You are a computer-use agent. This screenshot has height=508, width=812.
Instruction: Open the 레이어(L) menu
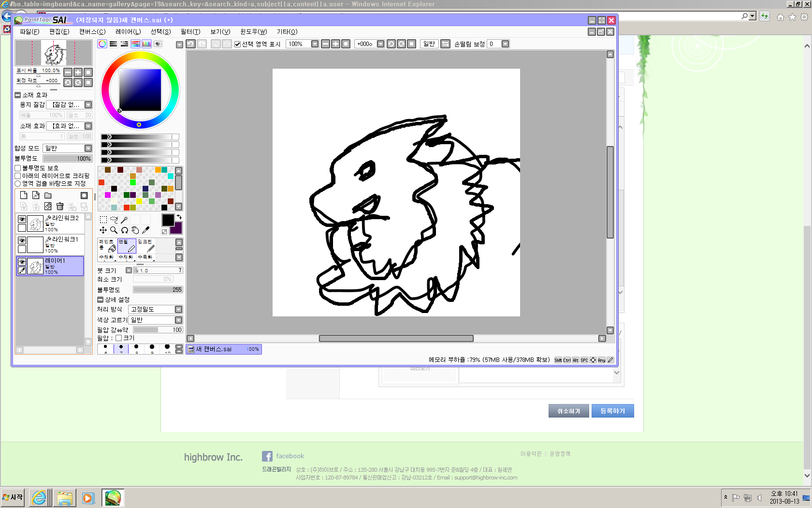click(x=128, y=31)
